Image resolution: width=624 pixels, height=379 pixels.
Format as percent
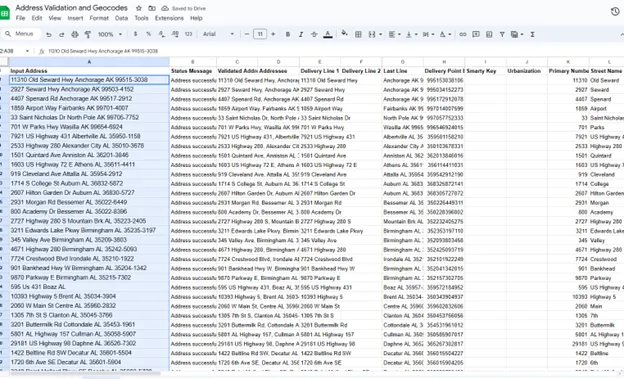148,34
